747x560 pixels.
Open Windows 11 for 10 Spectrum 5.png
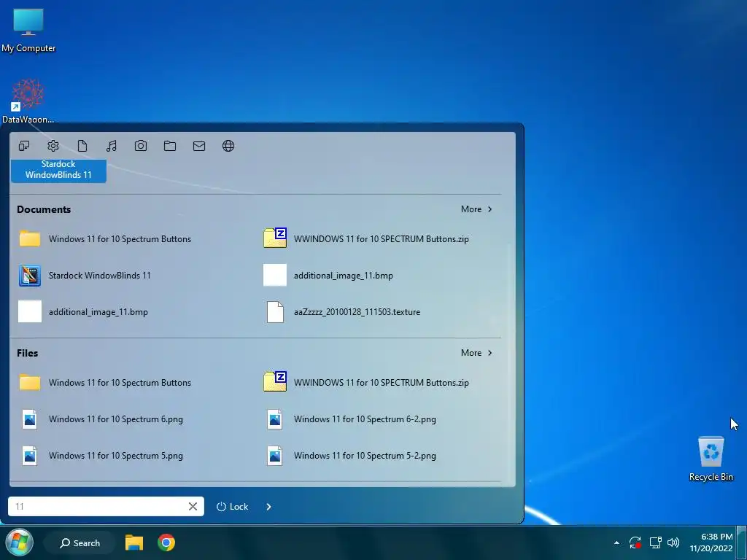coord(101,456)
